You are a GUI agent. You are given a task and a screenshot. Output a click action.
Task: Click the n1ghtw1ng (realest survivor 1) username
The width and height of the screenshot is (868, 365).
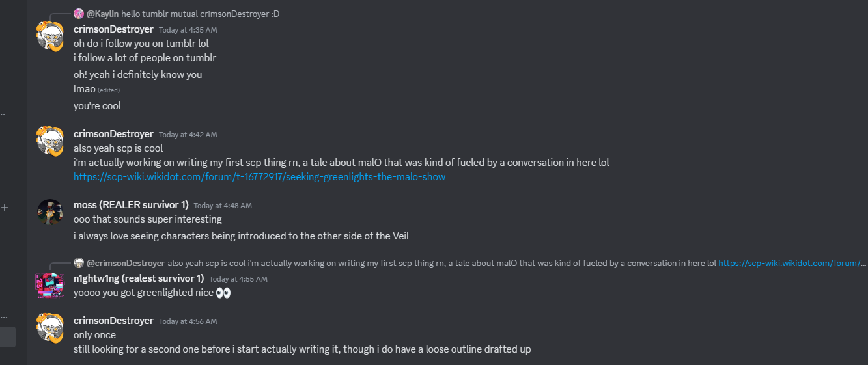click(x=139, y=278)
